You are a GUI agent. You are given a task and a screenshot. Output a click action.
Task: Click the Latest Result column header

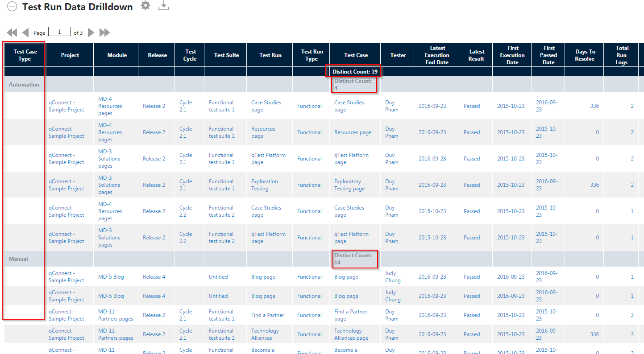pyautogui.click(x=476, y=55)
